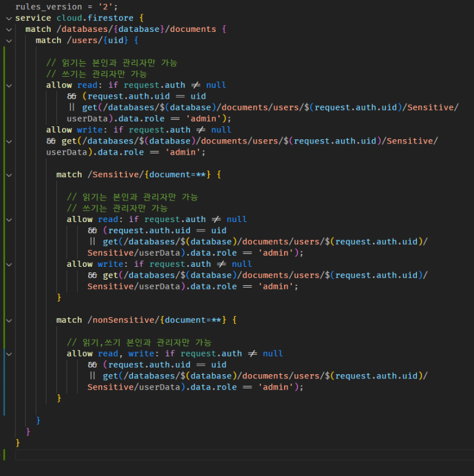Click 'Sensitive/userData).data.role == 'admin';' line without closing parenthesis
Viewport: 474px width, 476px height.
point(193,286)
